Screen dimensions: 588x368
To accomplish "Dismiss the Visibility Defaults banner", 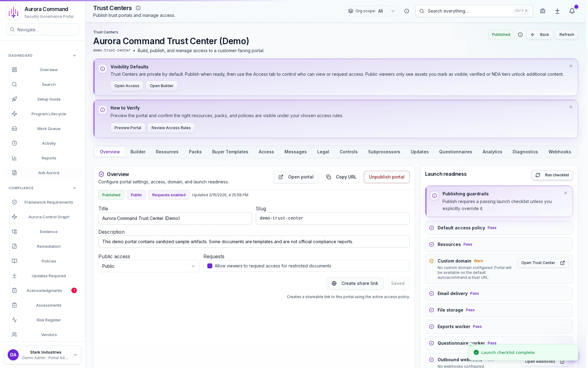I will (x=571, y=66).
